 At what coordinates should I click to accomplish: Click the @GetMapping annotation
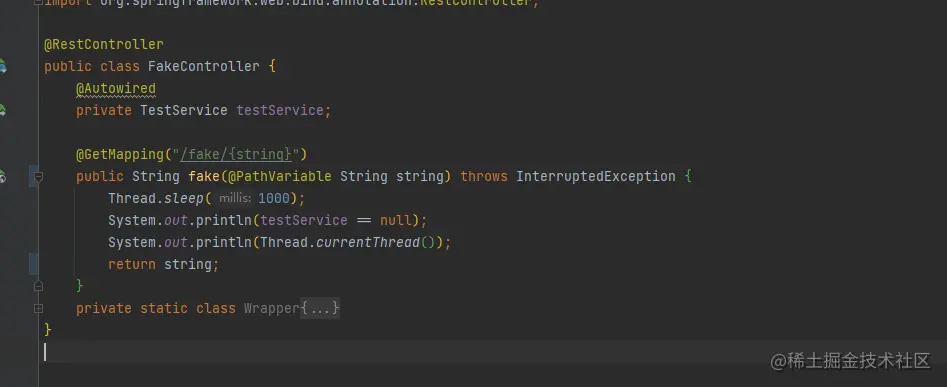pos(120,155)
